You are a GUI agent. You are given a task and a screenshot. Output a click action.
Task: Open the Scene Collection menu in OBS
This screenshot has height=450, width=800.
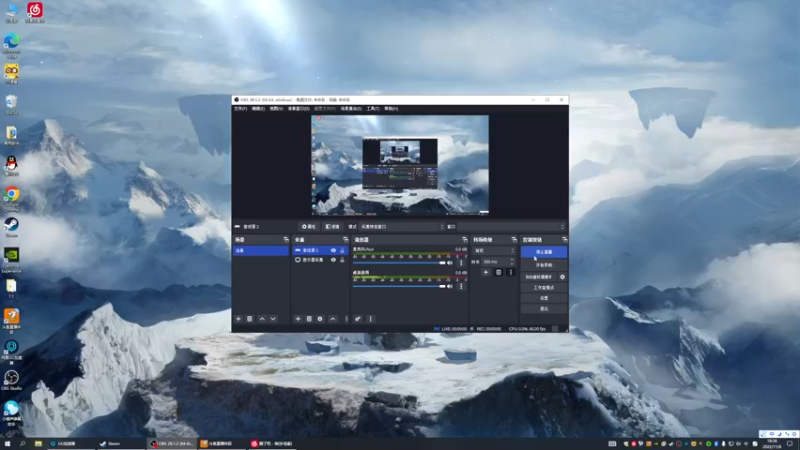tap(351, 109)
